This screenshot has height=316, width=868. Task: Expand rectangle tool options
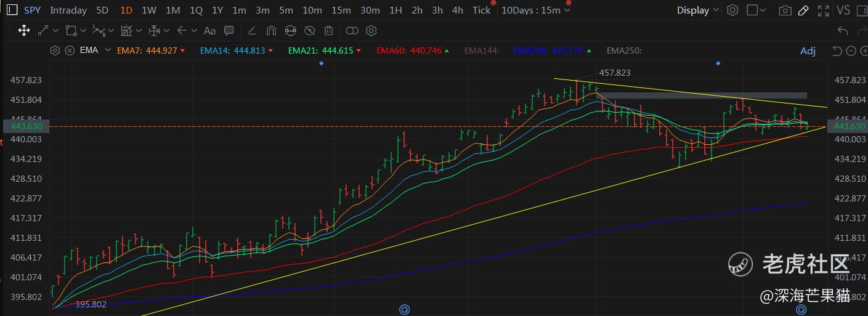coord(83,30)
